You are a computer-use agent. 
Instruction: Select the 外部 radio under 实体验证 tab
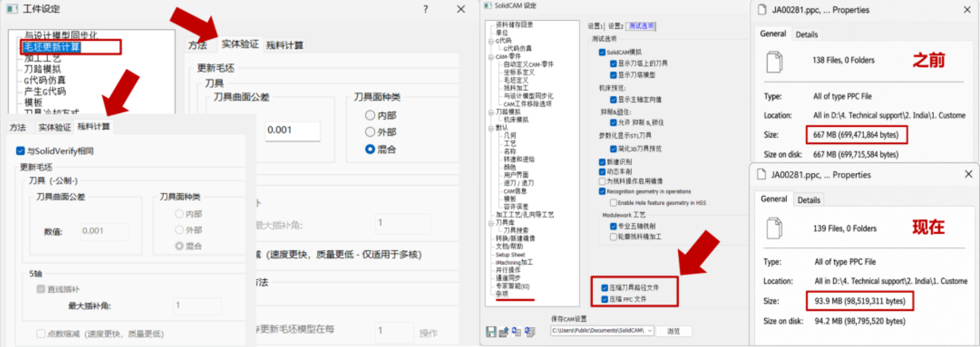click(x=370, y=132)
